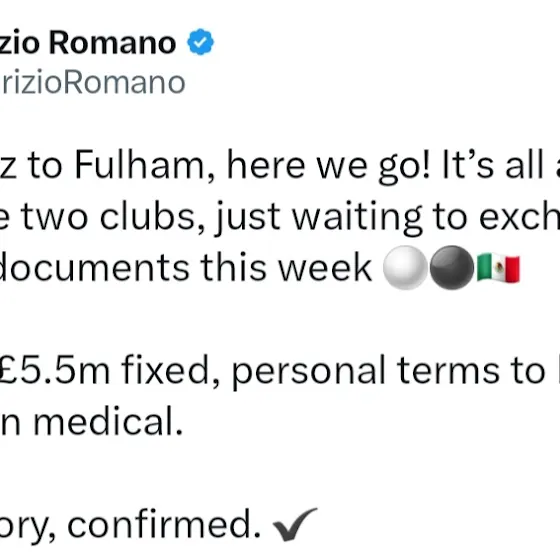Viewport: 560px width, 560px height.
Task: Open the rizioRomano handle link
Action: pos(92,83)
